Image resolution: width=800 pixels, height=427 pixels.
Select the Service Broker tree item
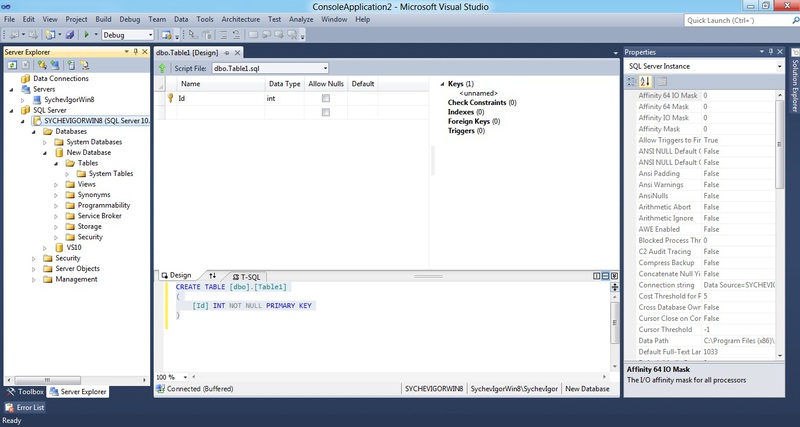[99, 216]
